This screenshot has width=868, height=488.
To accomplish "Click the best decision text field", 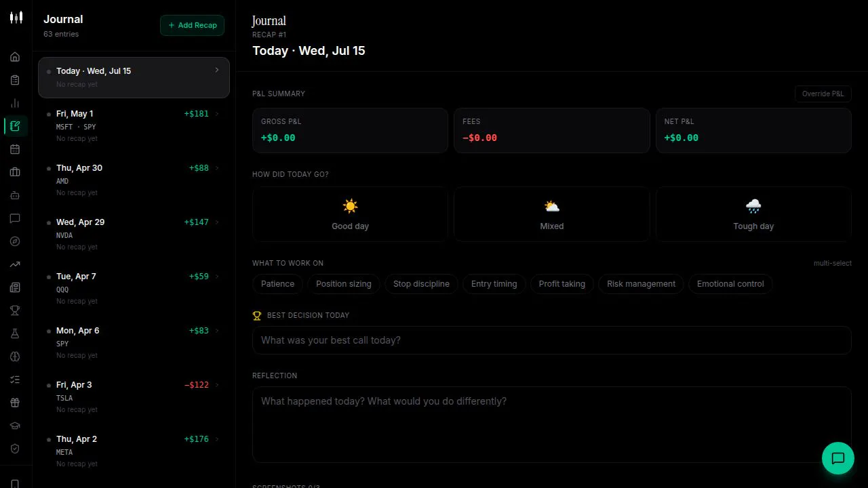I will pyautogui.click(x=551, y=340).
